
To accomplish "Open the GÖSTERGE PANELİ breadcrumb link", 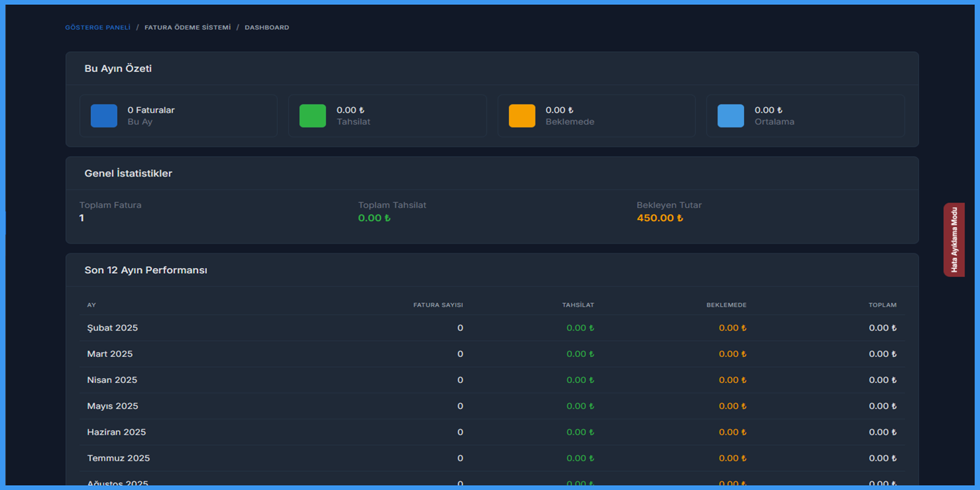I will coord(97,27).
